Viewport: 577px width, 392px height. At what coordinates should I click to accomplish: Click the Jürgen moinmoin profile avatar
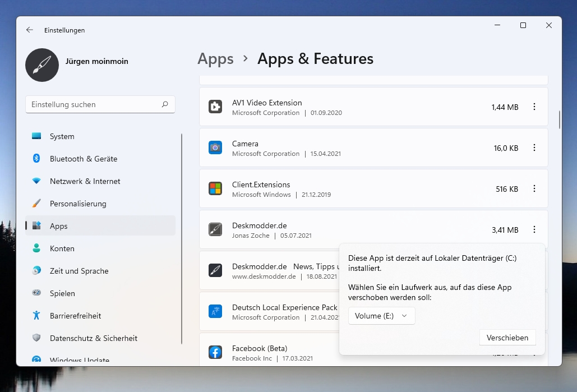(42, 65)
